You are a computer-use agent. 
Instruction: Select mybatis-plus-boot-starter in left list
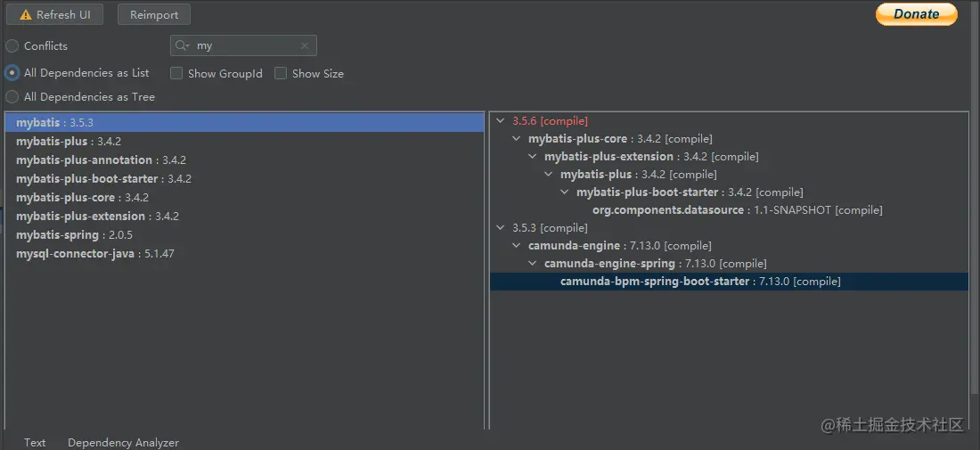tap(244, 179)
